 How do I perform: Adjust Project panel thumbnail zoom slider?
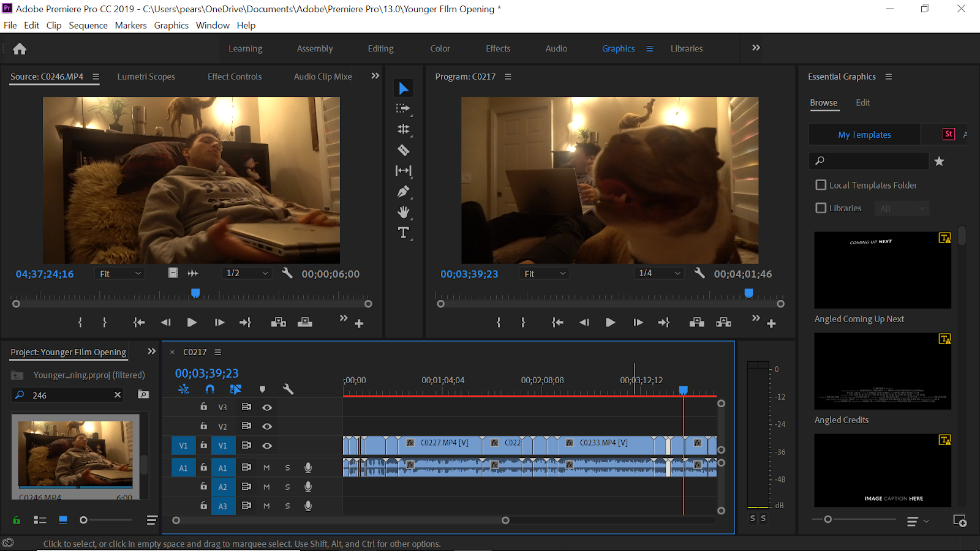[84, 520]
